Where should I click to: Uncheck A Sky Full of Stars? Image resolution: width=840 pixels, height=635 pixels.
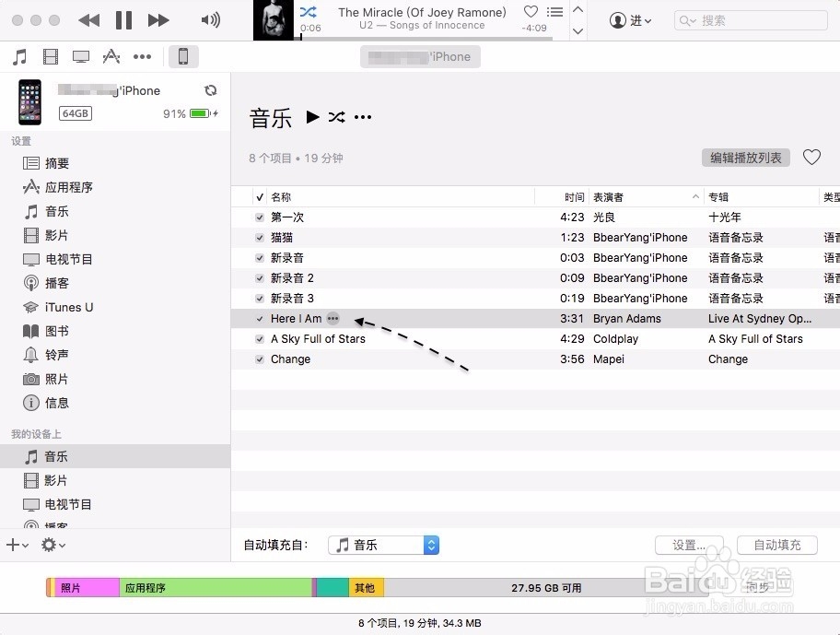pyautogui.click(x=260, y=339)
